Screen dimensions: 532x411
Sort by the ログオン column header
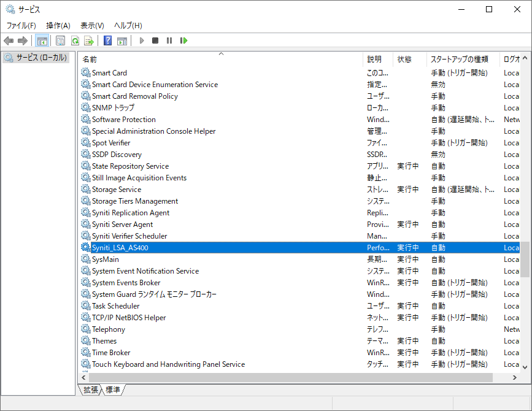510,60
